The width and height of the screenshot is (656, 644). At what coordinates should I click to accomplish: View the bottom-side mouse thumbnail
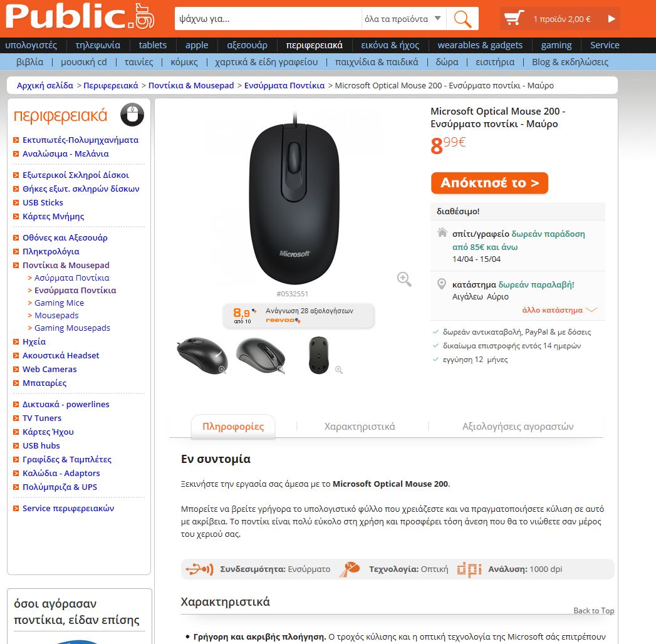click(x=319, y=355)
